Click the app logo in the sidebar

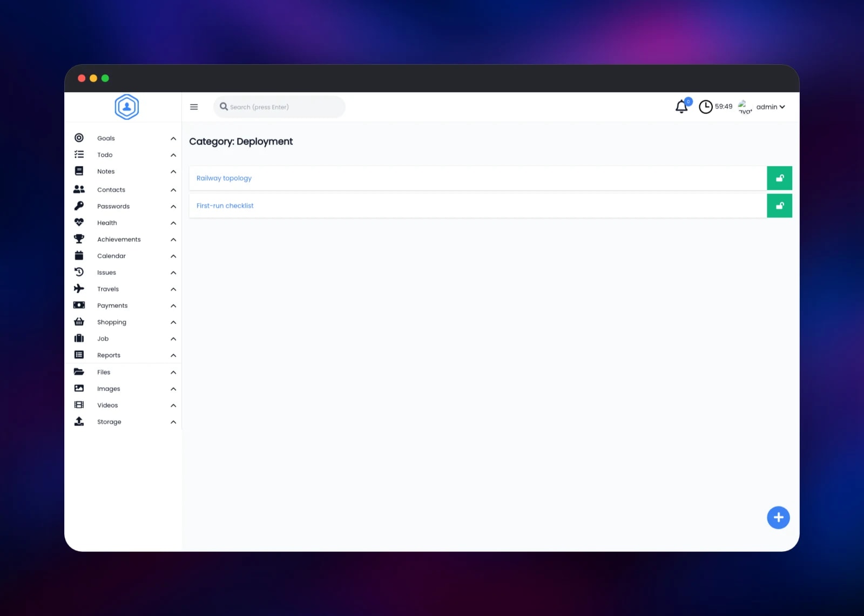127,107
